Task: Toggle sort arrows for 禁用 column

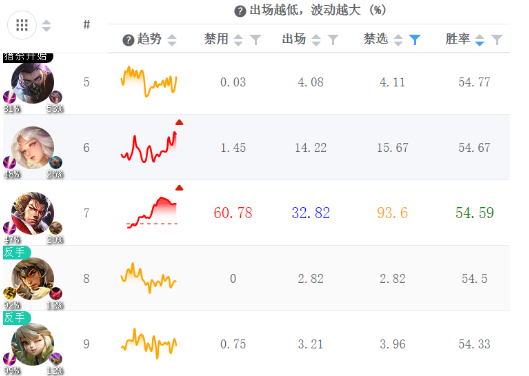Action: (x=238, y=40)
